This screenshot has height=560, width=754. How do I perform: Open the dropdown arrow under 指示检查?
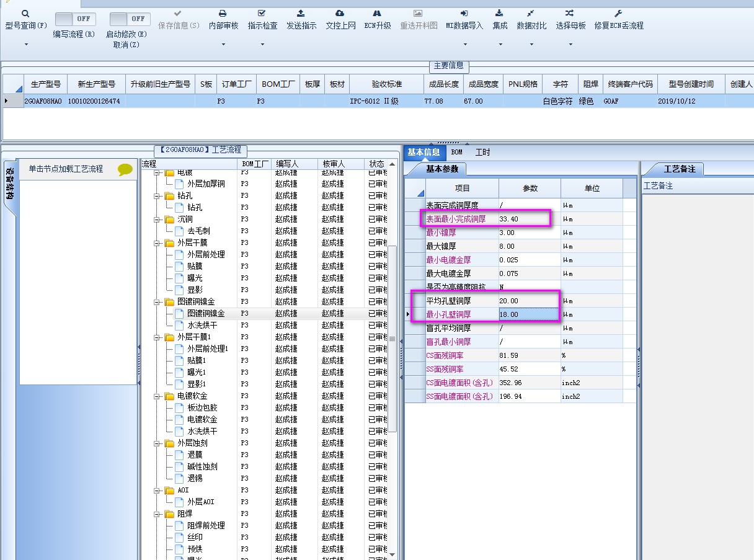coord(262,44)
